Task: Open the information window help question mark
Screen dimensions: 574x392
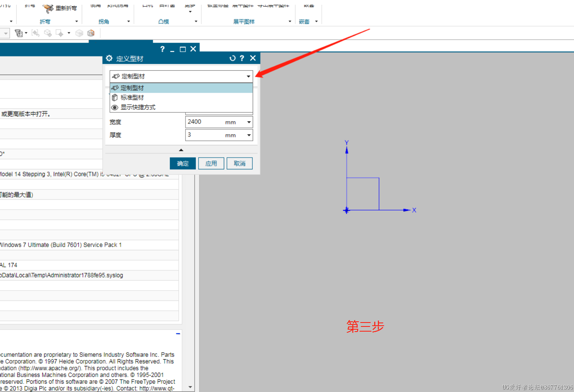Action: pos(162,49)
